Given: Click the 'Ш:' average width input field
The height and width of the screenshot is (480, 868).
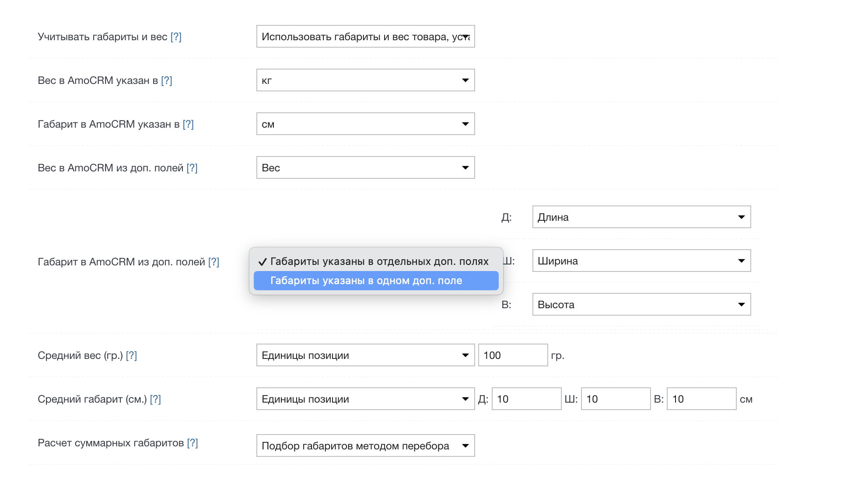Looking at the screenshot, I should [615, 399].
